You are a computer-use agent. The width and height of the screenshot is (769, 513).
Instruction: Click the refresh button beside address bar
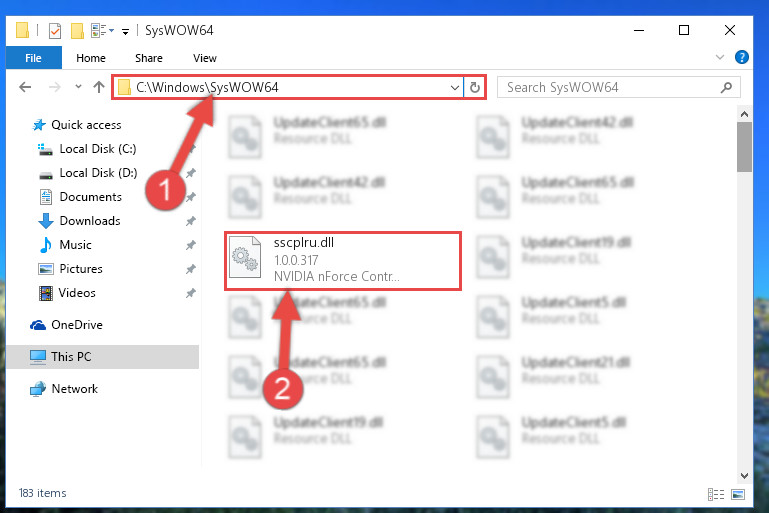(474, 87)
